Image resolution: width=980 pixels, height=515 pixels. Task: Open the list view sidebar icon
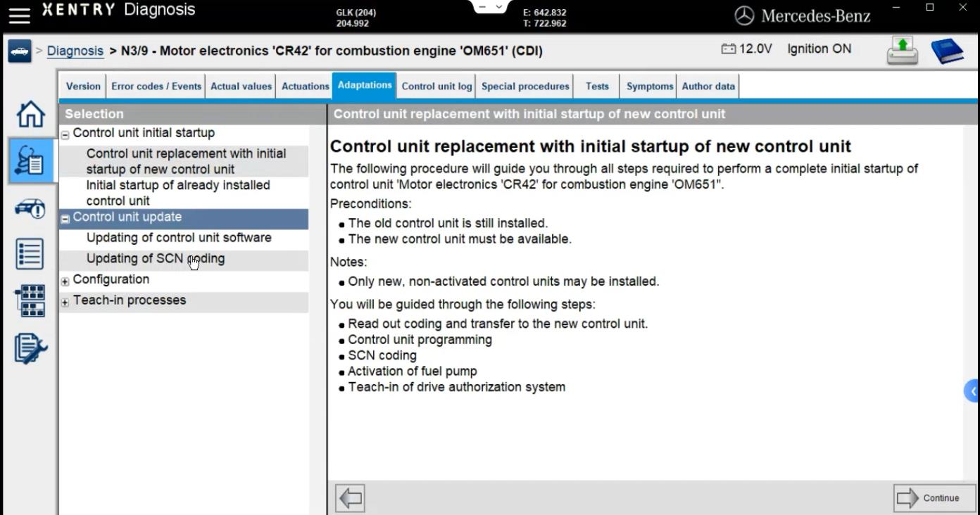[30, 253]
